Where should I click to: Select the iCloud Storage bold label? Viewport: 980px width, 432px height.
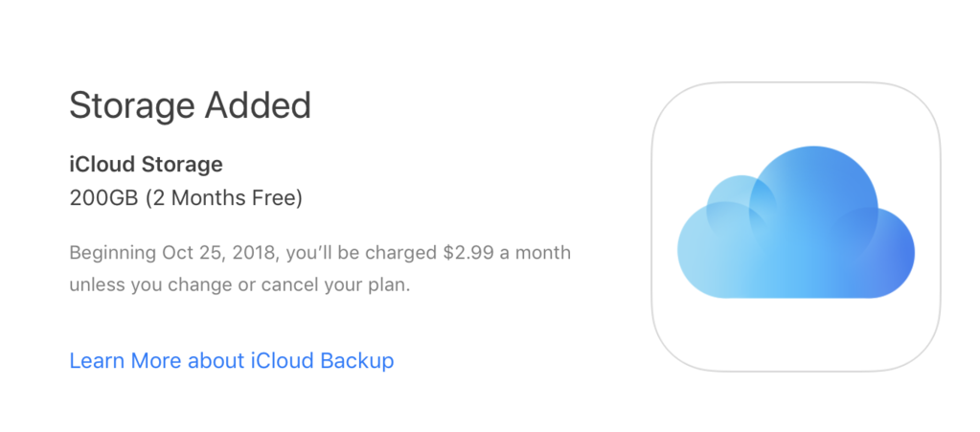point(146,164)
